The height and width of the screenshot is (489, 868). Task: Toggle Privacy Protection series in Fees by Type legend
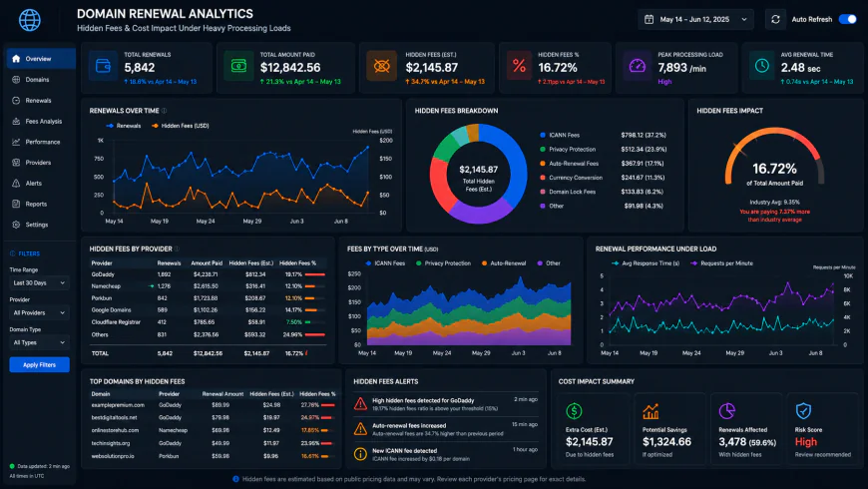(x=443, y=263)
